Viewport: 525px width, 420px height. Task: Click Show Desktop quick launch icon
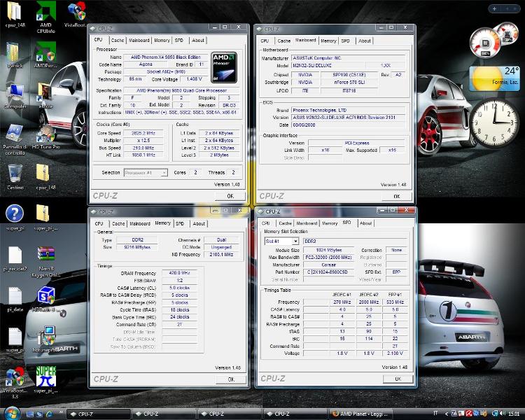pos(30,414)
